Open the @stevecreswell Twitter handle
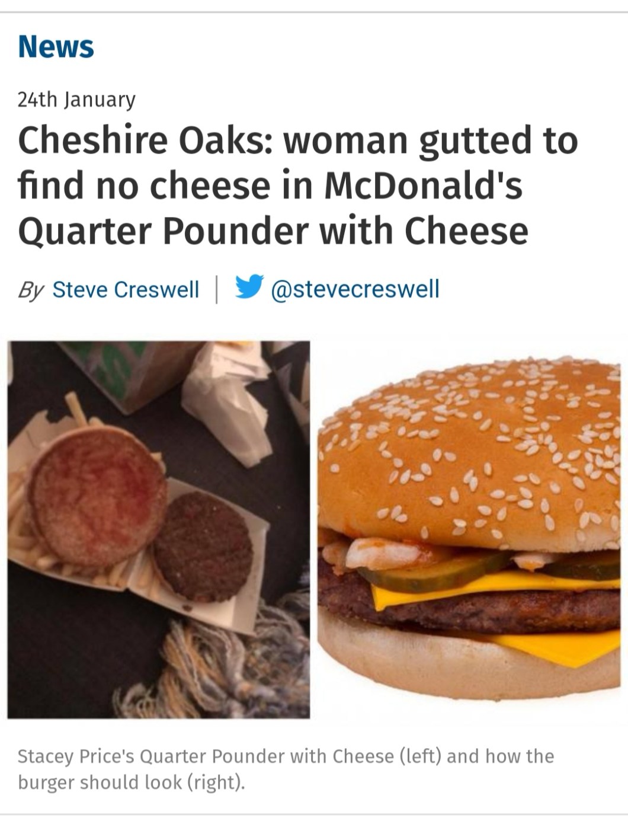The image size is (628, 840). pos(355,289)
